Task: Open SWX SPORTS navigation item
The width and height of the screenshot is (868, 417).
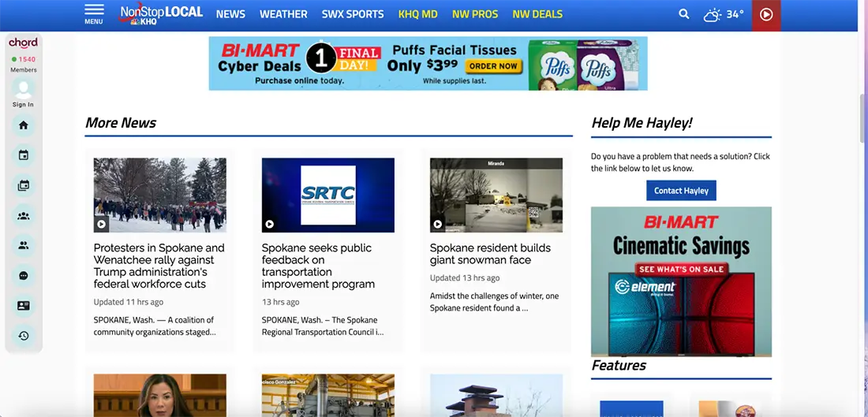Action: point(353,14)
